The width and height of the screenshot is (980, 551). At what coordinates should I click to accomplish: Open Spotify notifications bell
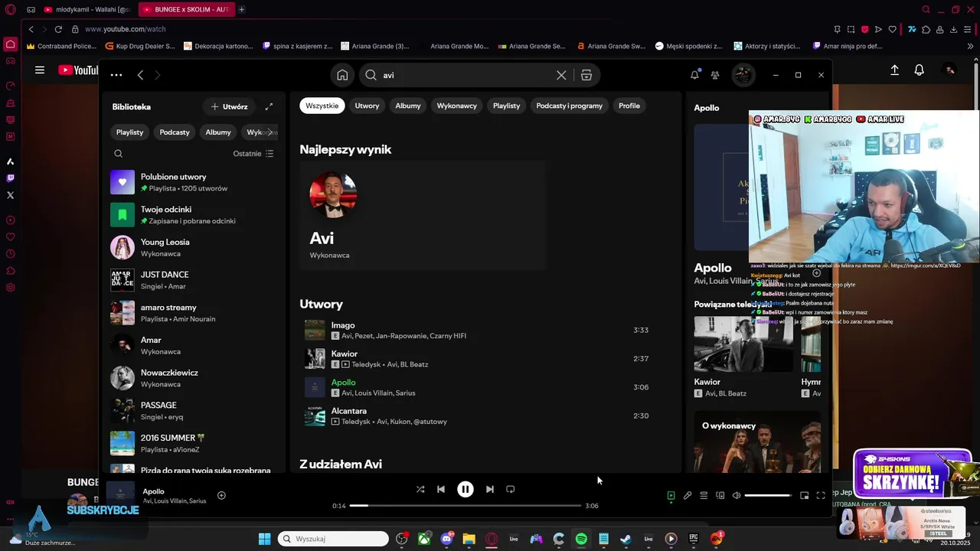(694, 75)
